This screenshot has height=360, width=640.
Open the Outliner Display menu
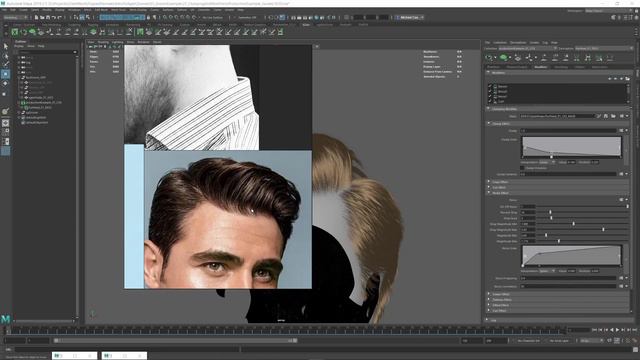coord(19,46)
